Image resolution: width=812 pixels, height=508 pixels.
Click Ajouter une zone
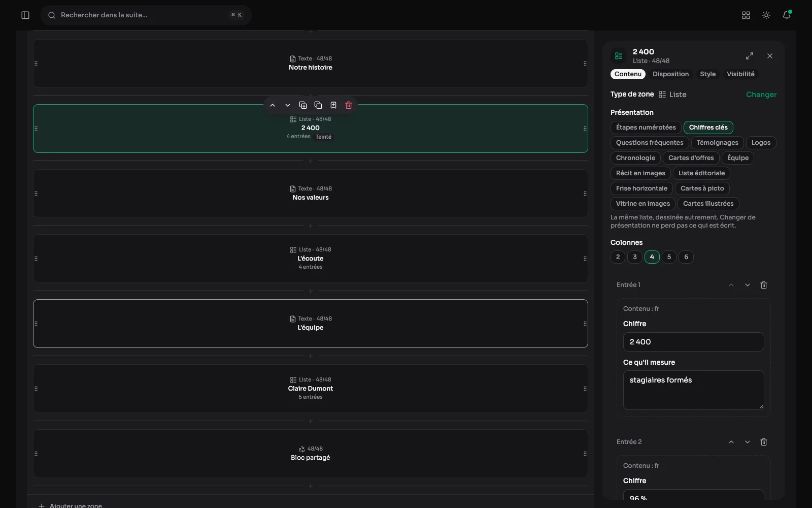pos(71,505)
